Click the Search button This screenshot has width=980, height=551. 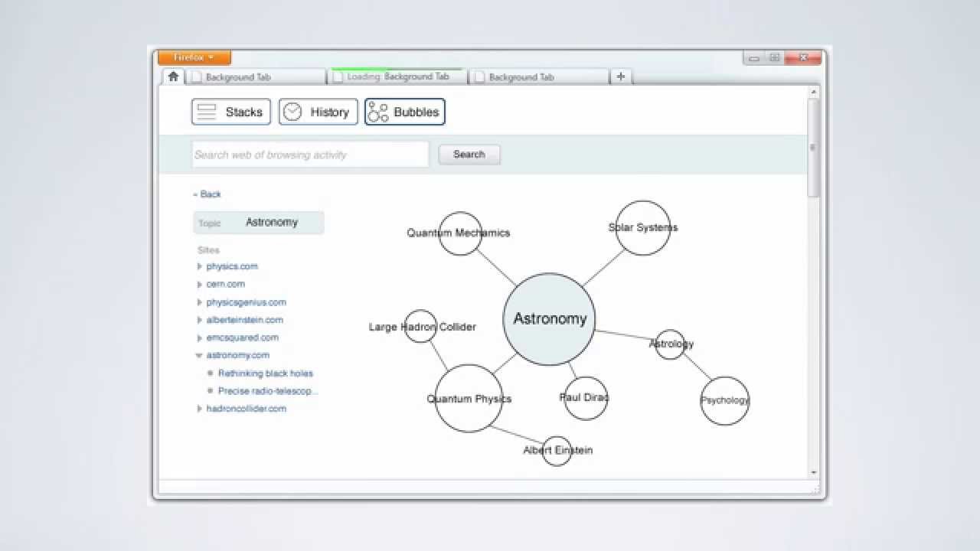point(469,155)
